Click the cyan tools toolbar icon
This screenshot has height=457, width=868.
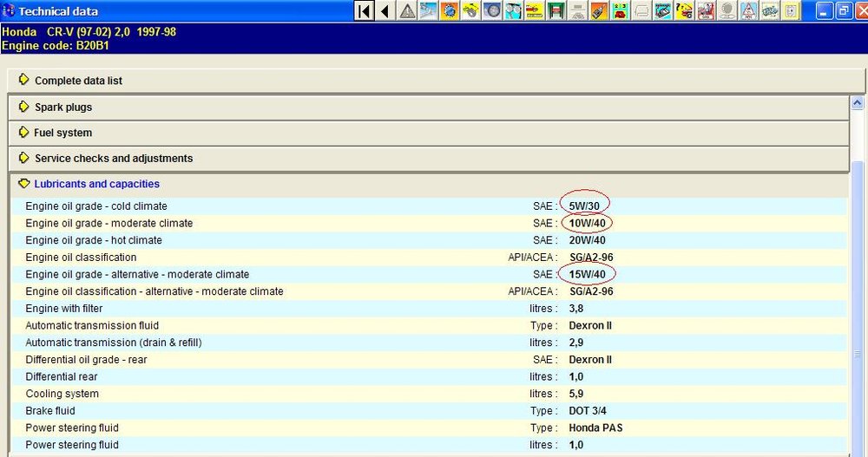tap(513, 10)
